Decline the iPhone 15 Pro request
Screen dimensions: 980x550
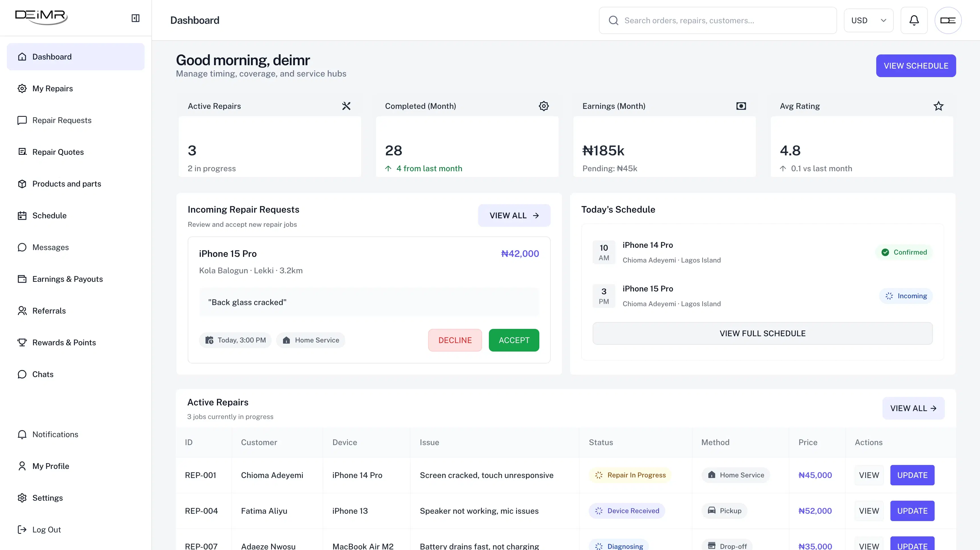[x=455, y=340]
